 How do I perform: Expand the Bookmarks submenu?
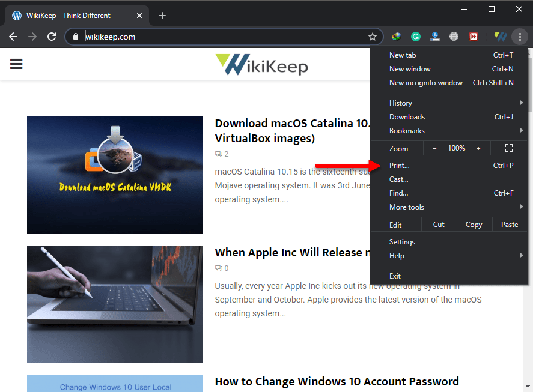click(449, 131)
